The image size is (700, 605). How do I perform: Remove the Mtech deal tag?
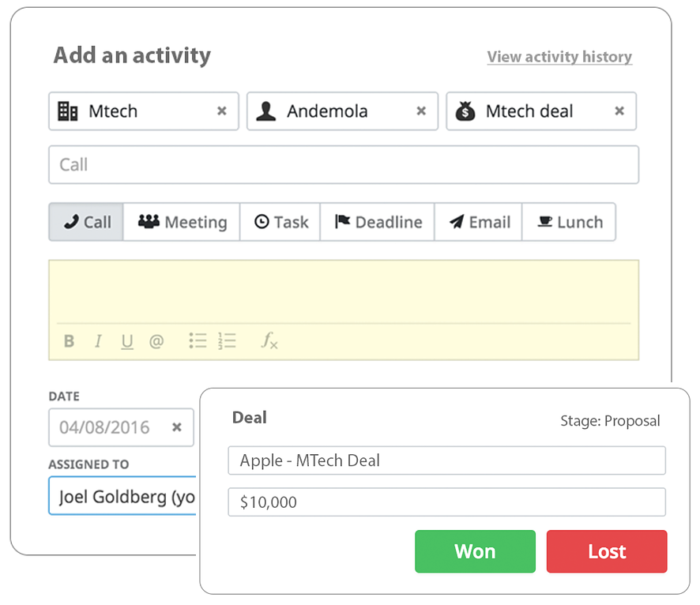(619, 111)
